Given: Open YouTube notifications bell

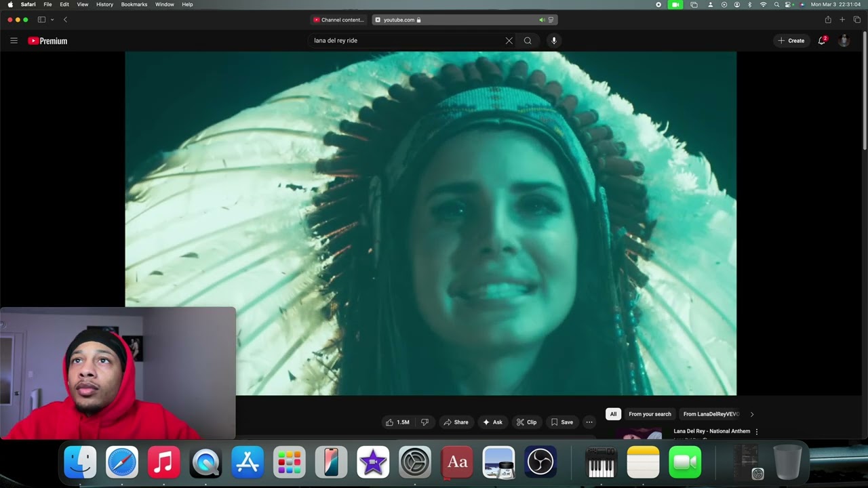Looking at the screenshot, I should (822, 41).
